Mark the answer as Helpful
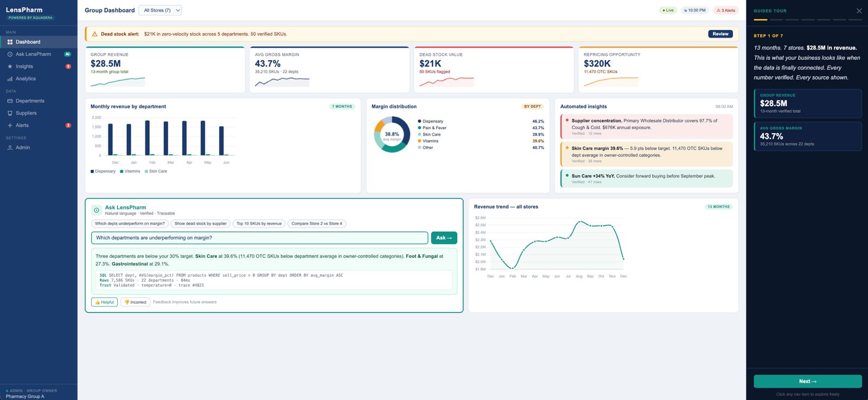The width and height of the screenshot is (868, 400). [105, 302]
